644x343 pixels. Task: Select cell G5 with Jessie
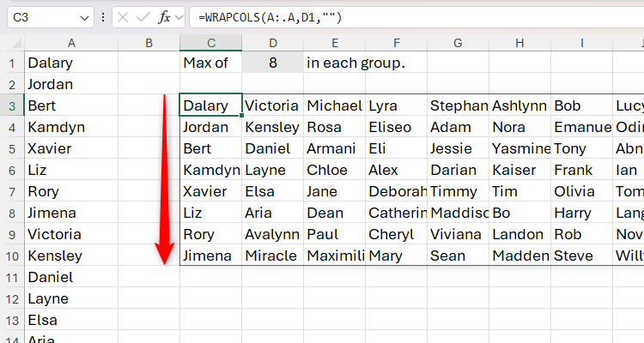[458, 148]
